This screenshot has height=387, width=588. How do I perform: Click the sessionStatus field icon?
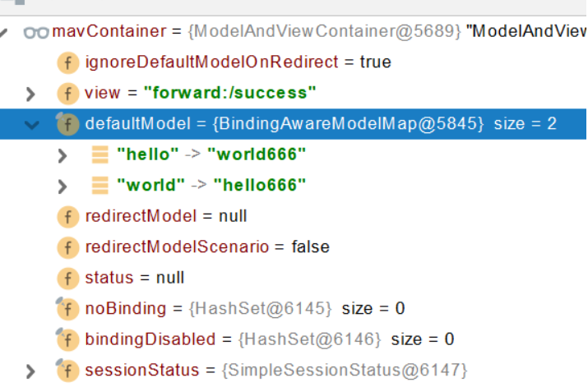pos(68,371)
